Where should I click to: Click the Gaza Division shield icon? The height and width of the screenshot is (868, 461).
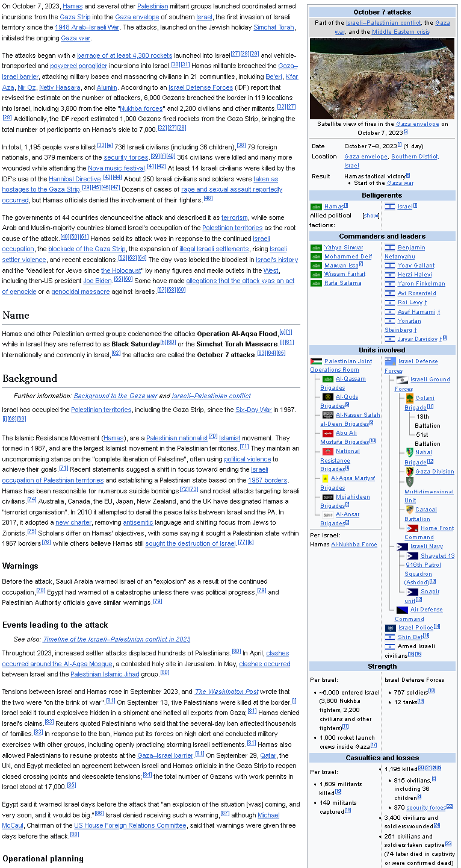pos(409,472)
